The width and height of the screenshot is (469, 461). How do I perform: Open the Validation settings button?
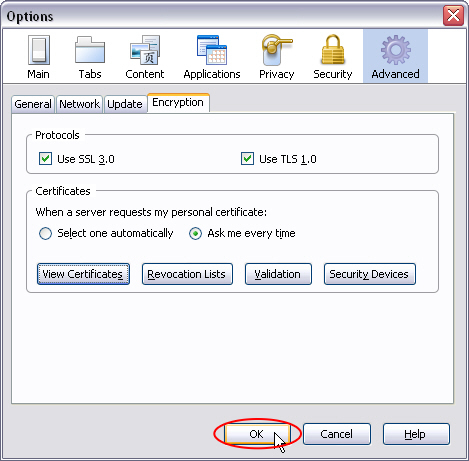[x=278, y=274]
